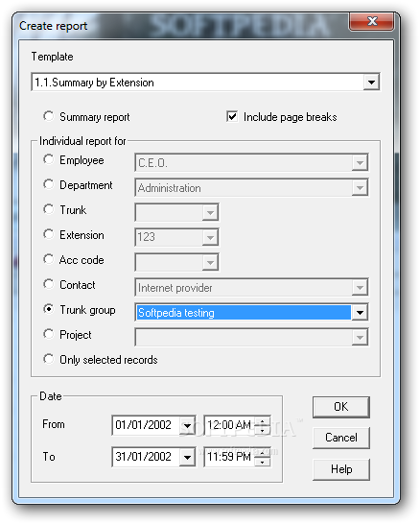
Task: Decrease the To time with down arrow
Action: 263,462
